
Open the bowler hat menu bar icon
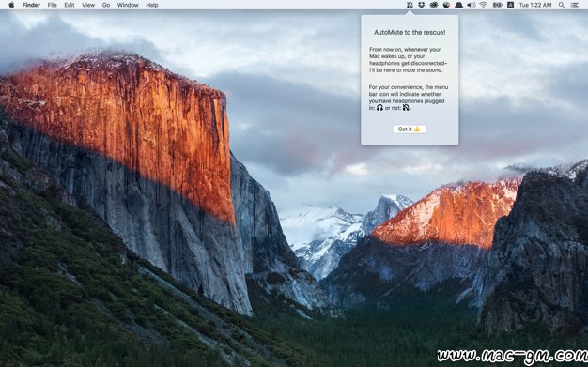(458, 5)
